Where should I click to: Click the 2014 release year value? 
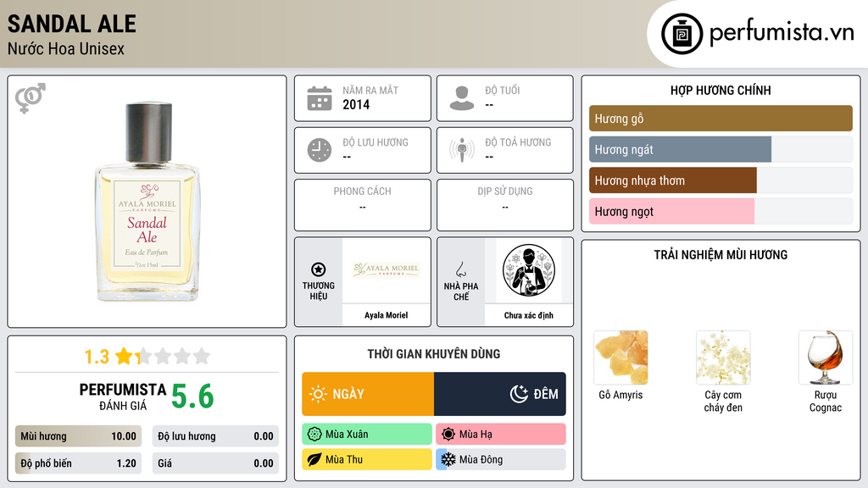[x=356, y=104]
